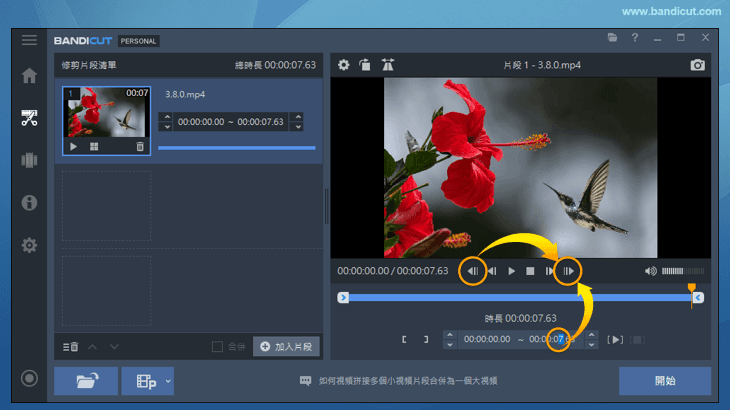Click the Start button

click(665, 381)
